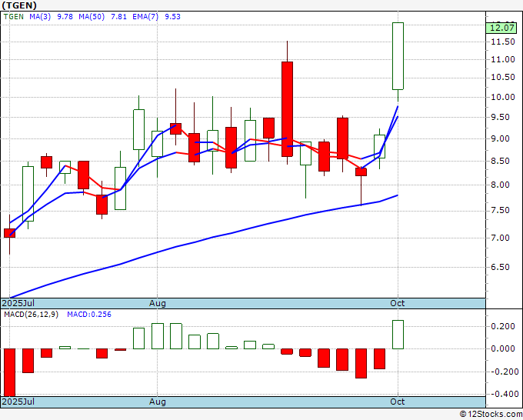Viewport: 523px width, 420px height.
Task: Click the 10.00 price axis label
Action: point(503,98)
